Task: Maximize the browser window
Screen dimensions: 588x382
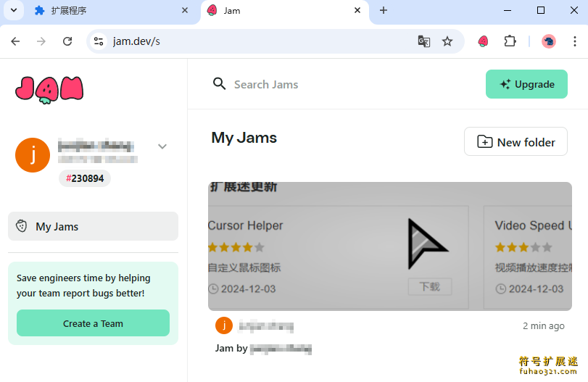Action: [541, 10]
